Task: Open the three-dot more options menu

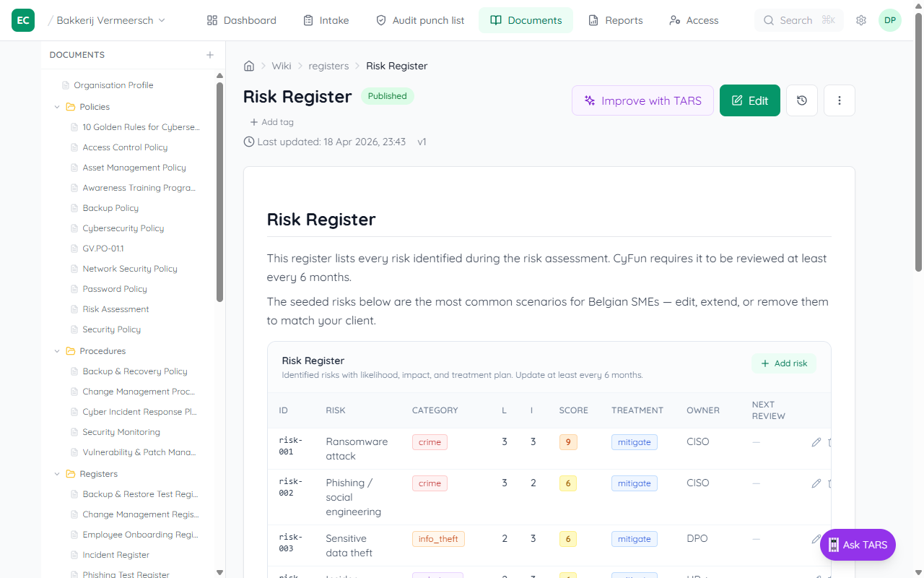Action: (839, 100)
